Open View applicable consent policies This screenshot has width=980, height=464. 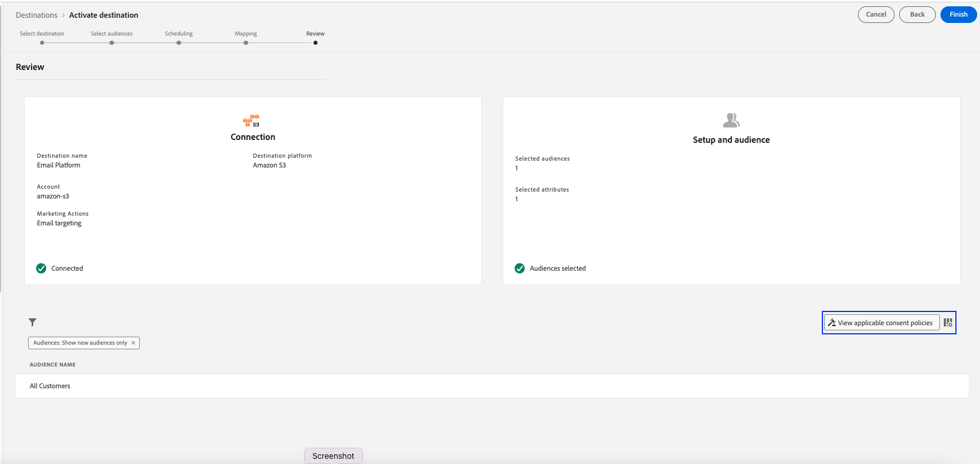881,323
